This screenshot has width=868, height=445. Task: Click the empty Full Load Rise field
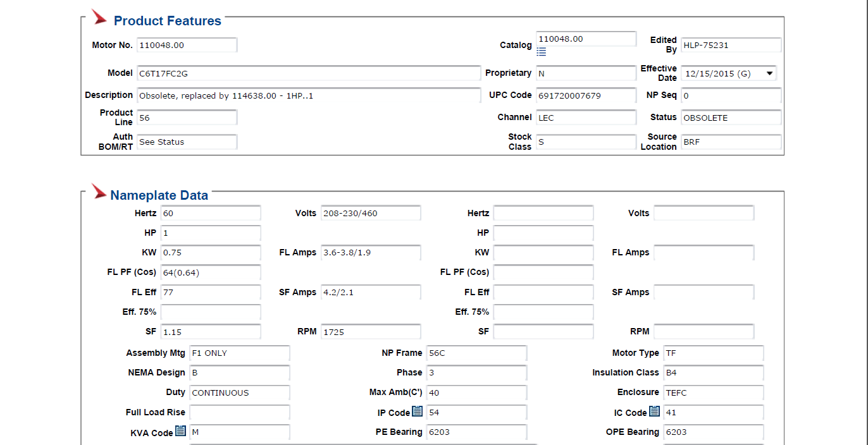tap(240, 413)
